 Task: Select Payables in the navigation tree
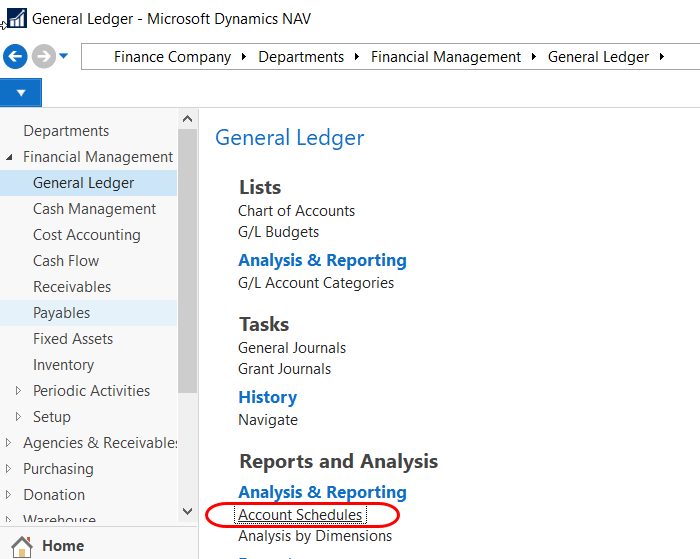[61, 313]
